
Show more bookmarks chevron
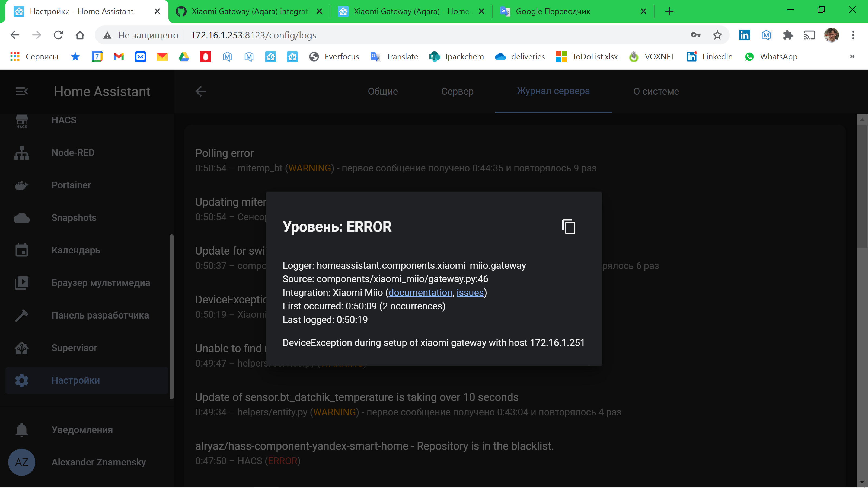[852, 57]
